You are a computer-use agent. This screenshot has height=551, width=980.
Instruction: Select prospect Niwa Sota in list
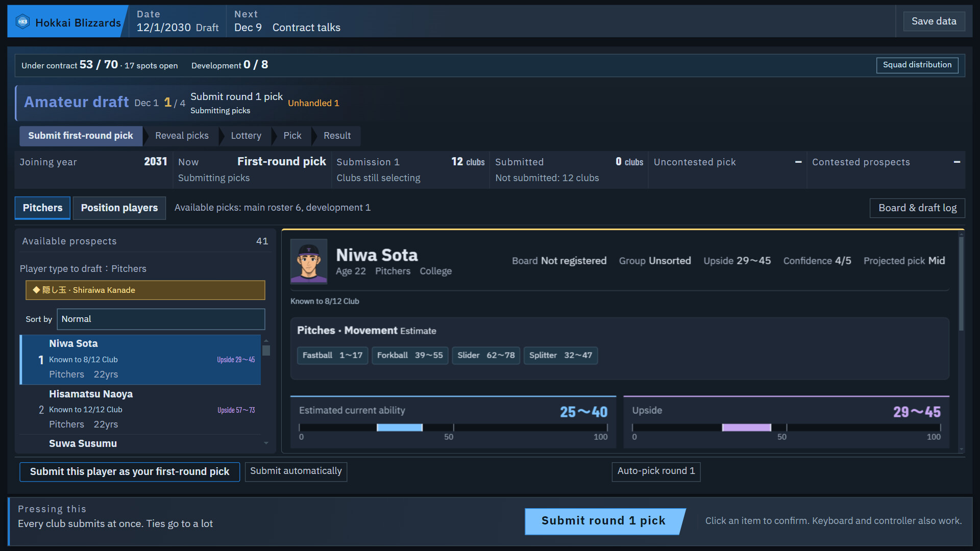coord(140,359)
